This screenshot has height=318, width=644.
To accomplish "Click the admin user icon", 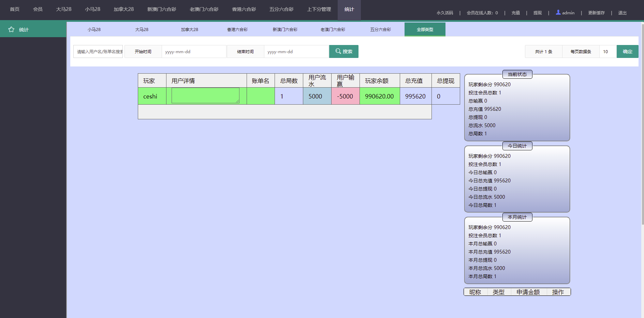I will pos(558,12).
